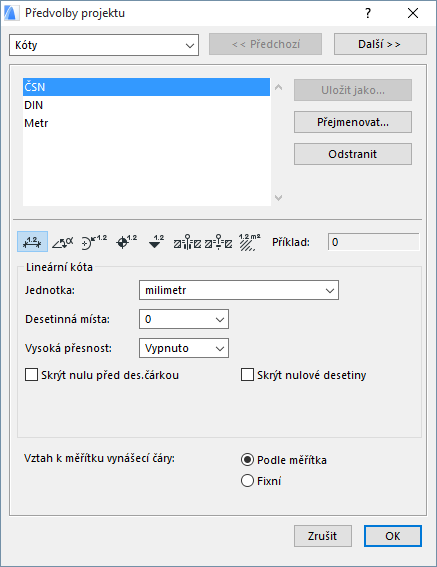Click the list scroll up arrow
The height and width of the screenshot is (567, 437).
point(279,87)
